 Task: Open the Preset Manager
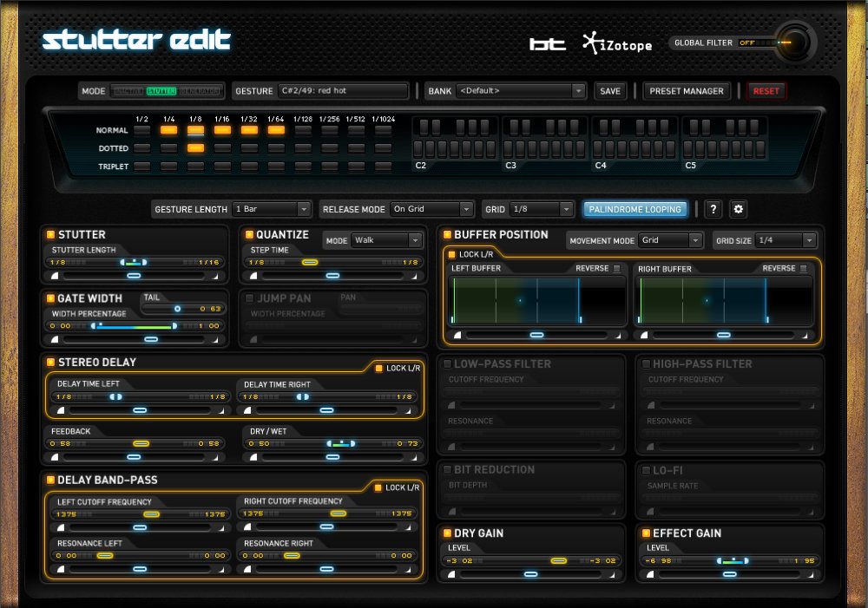point(687,91)
